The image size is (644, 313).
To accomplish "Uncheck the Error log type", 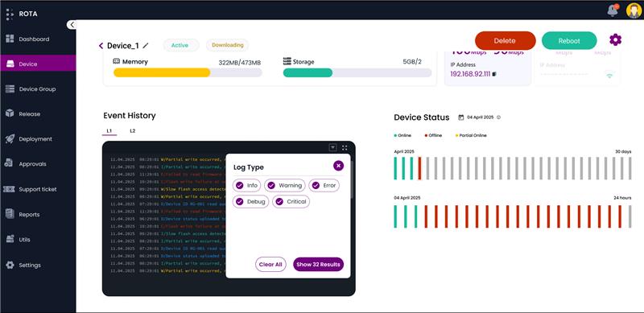I will click(x=324, y=185).
